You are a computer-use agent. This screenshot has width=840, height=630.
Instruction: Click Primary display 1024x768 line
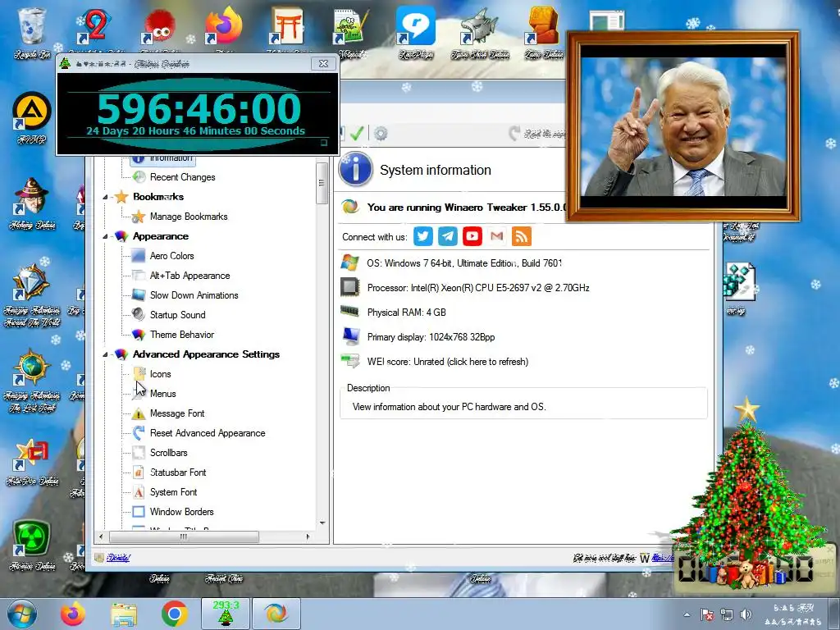[x=431, y=337]
